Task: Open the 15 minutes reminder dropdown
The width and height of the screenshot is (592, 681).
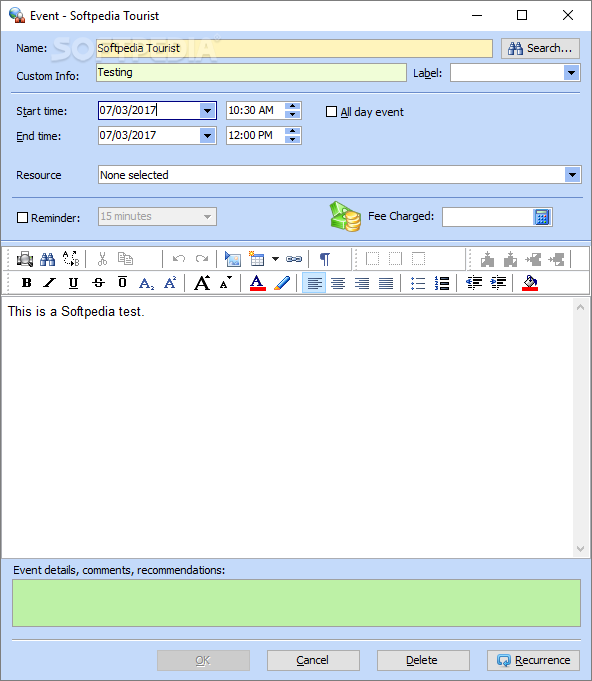Action: (207, 217)
